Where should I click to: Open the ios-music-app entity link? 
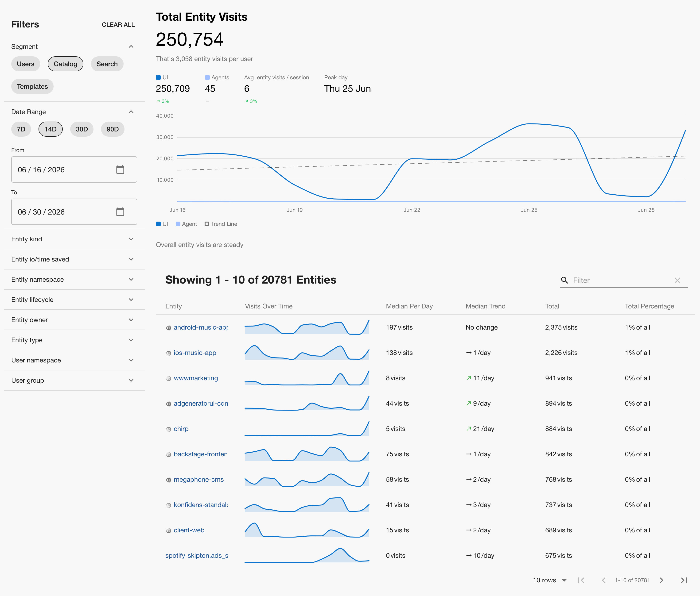point(195,353)
